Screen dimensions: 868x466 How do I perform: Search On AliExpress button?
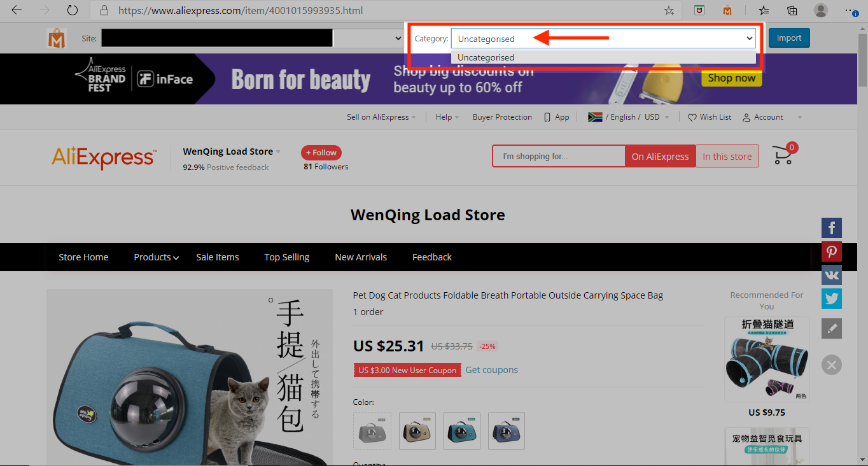[660, 157]
